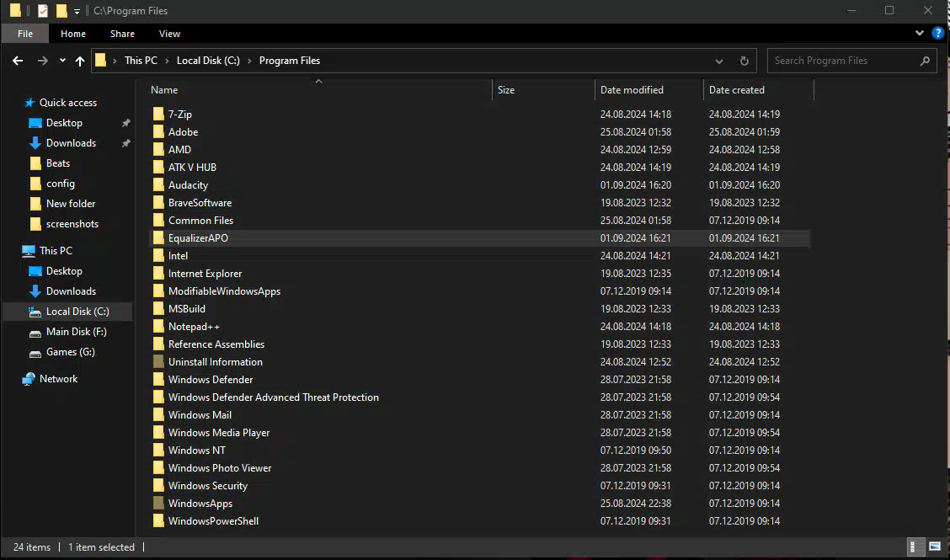Click the 7-Zip folder icon
This screenshot has width=950, height=560.
click(x=158, y=114)
